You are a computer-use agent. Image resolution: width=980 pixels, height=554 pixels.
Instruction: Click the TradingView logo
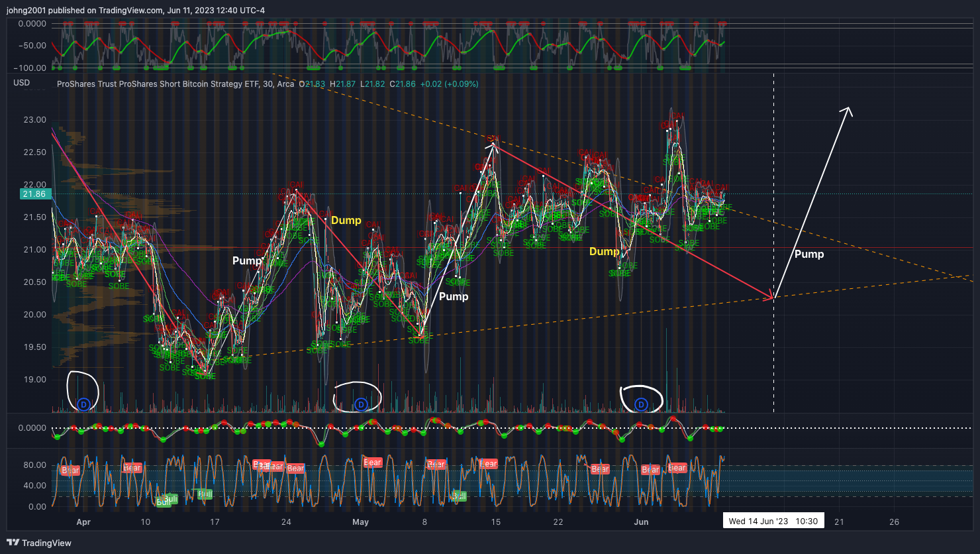pyautogui.click(x=40, y=543)
